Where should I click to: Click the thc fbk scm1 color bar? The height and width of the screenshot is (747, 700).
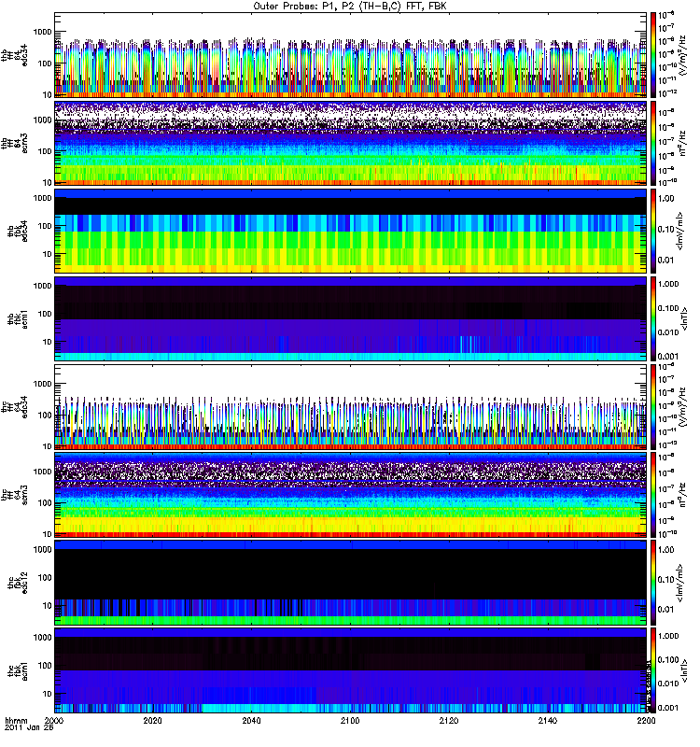point(653,670)
